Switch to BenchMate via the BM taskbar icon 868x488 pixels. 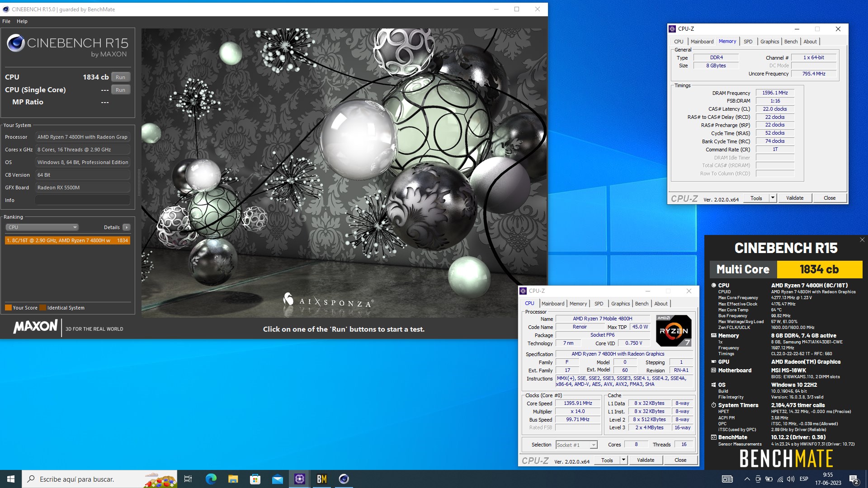click(x=321, y=479)
